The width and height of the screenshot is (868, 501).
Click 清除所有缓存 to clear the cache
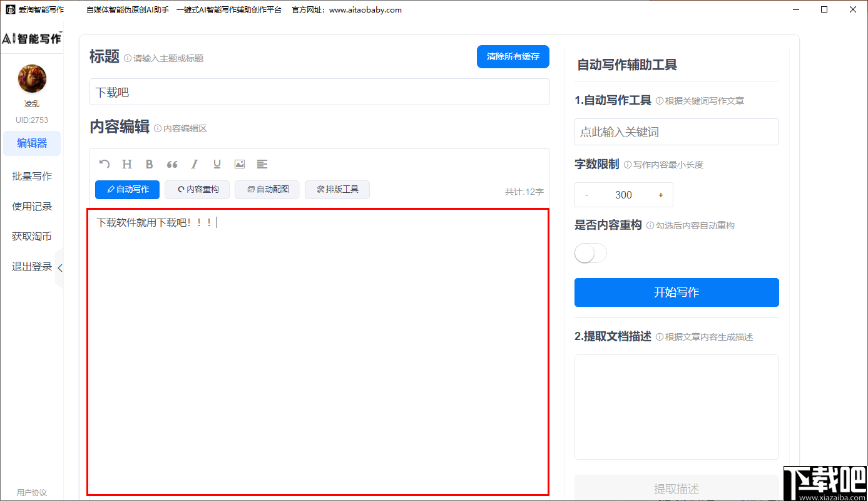(513, 56)
